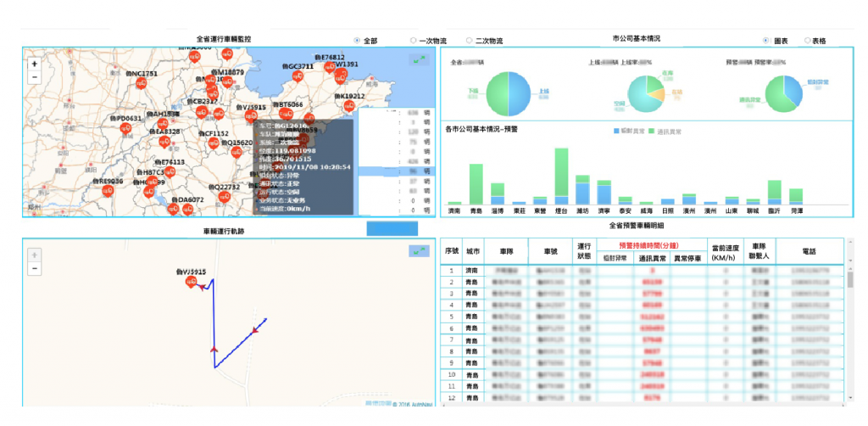Click the blue button below the province map

click(392, 229)
